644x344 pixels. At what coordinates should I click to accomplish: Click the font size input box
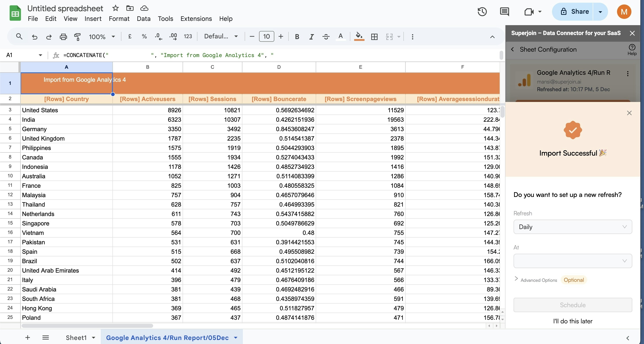(x=266, y=37)
